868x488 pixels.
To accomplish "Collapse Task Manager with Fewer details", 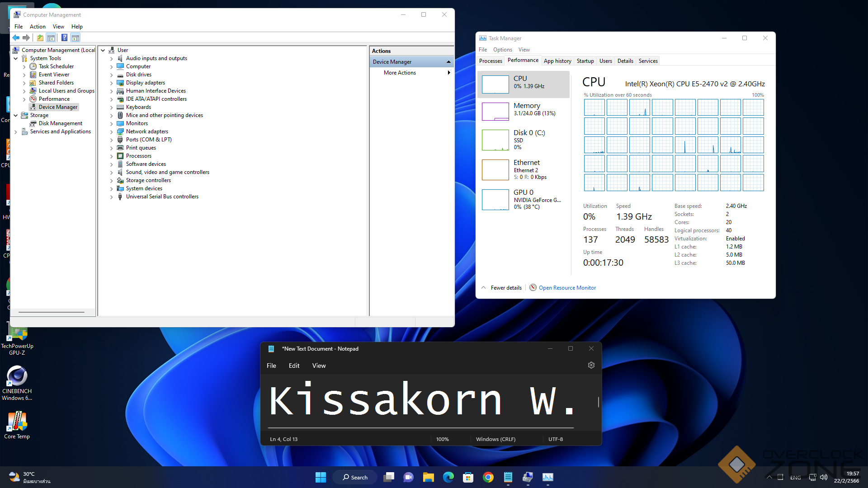I will pyautogui.click(x=502, y=288).
